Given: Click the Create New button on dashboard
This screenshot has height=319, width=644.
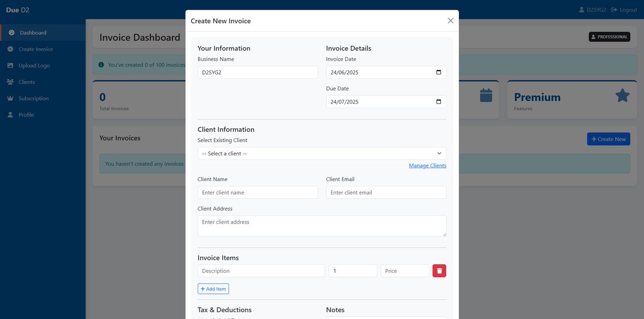Looking at the screenshot, I should pos(609,139).
